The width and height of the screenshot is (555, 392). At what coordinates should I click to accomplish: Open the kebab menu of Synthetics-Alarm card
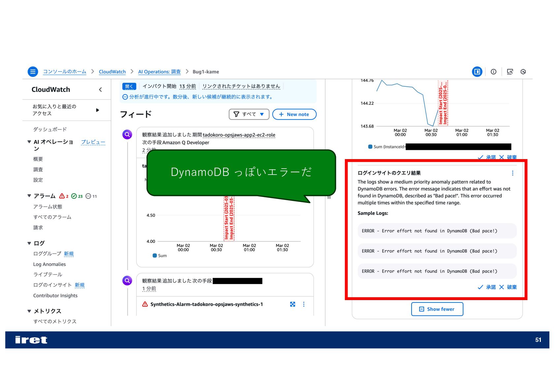pos(303,304)
